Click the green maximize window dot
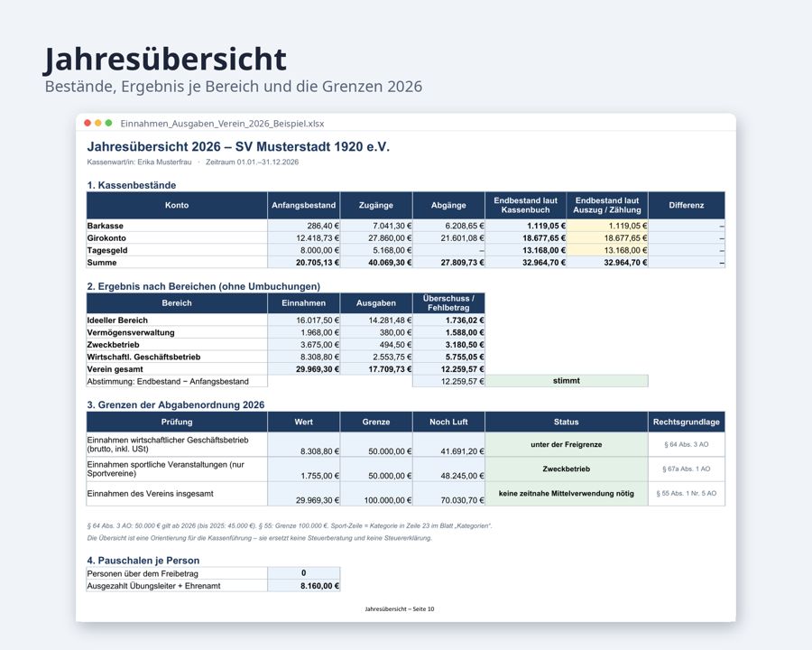812x650 pixels. [108, 123]
